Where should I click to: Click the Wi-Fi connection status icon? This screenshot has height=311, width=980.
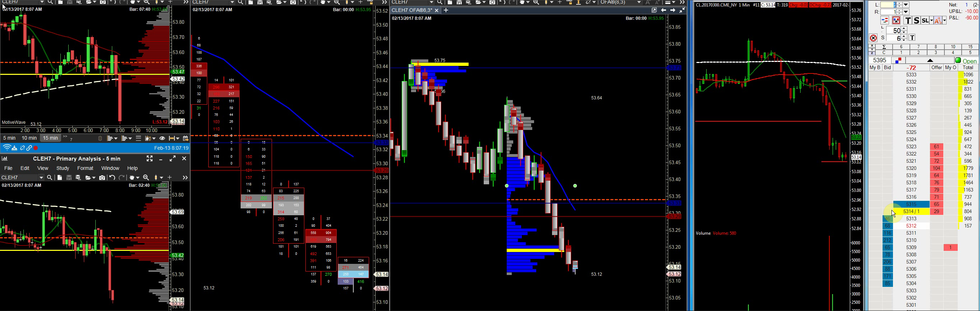click(6, 148)
